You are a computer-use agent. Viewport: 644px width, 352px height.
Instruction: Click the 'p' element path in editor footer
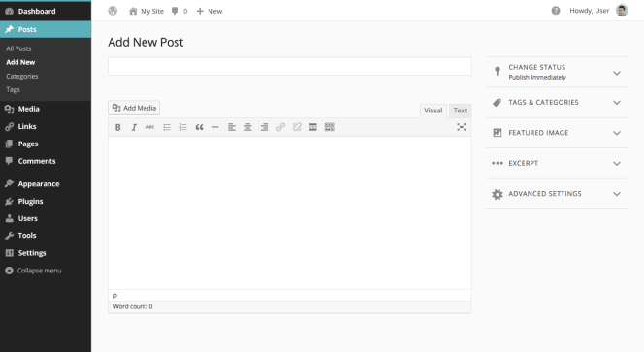click(x=115, y=296)
